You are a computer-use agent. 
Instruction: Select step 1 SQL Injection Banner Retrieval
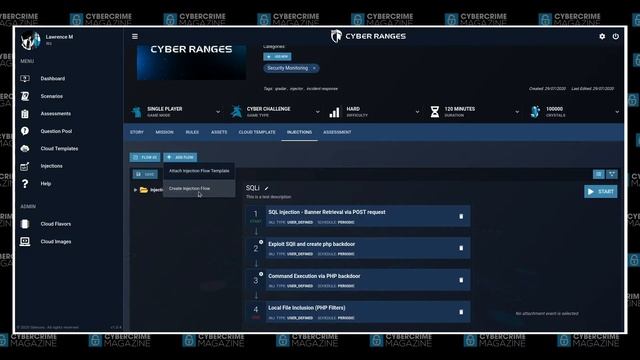tap(368, 216)
